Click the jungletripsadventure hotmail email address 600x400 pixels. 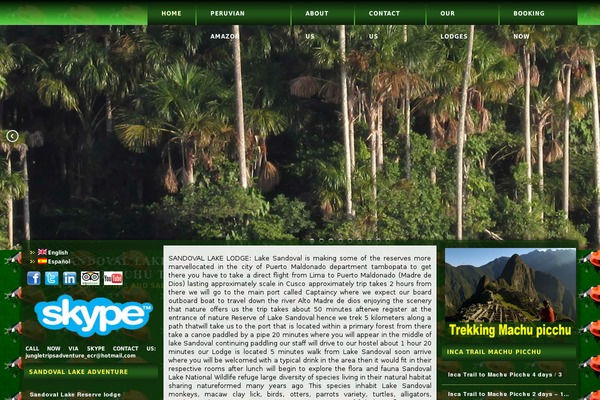point(81,356)
